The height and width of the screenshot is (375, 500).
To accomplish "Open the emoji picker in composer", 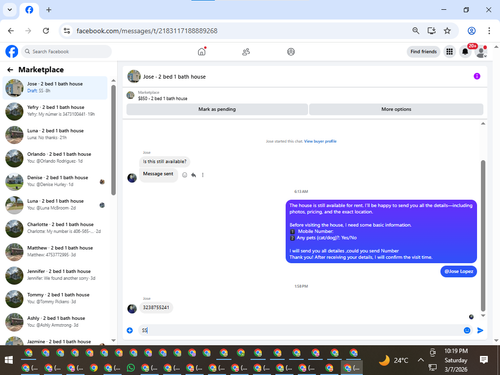I will (467, 330).
